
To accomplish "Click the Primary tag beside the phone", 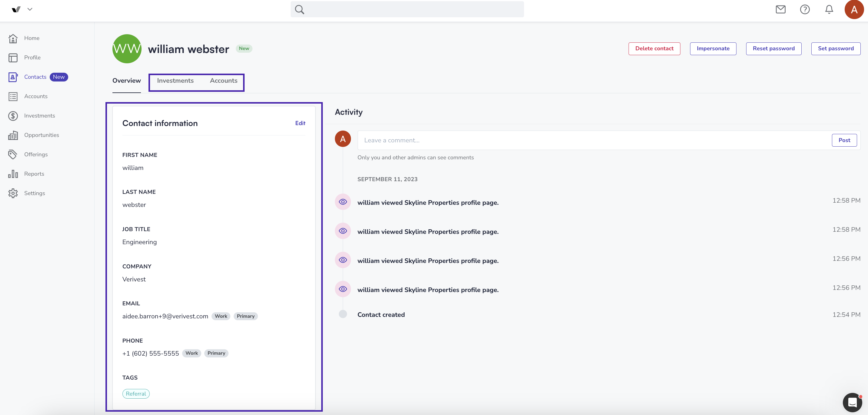I will (x=216, y=353).
